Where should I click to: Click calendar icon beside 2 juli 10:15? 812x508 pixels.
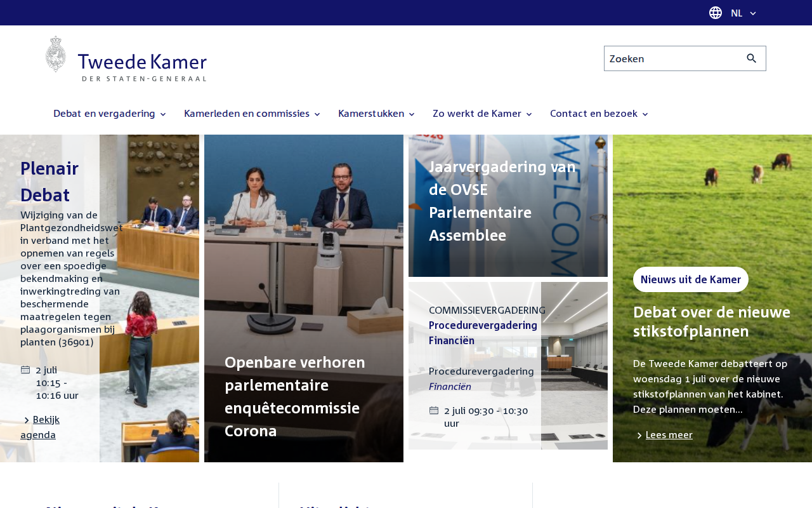(25, 370)
